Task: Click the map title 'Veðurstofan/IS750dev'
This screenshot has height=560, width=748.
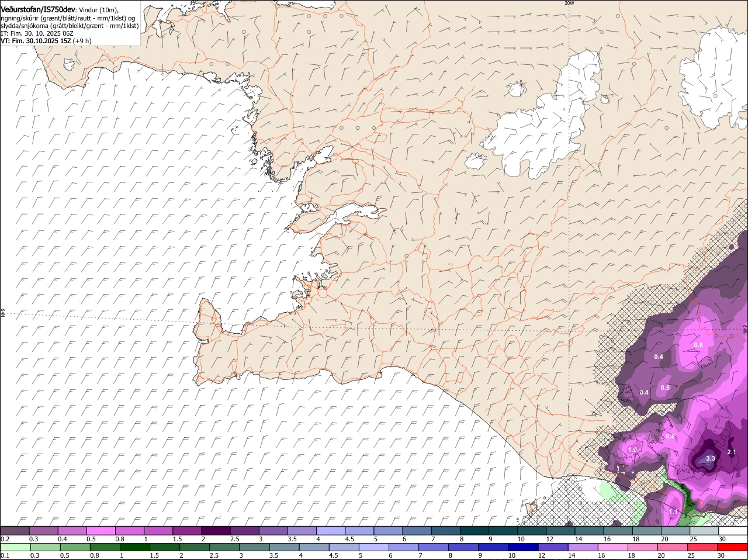Action: (38, 10)
